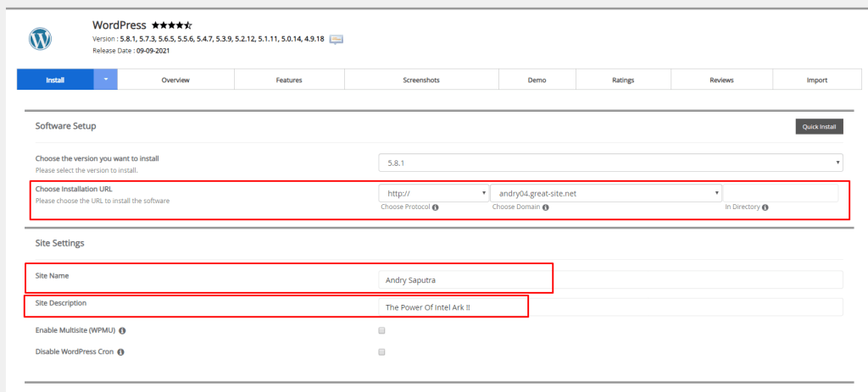Click the info icon next to In Directory
This screenshot has height=392, width=868.
pyautogui.click(x=765, y=207)
